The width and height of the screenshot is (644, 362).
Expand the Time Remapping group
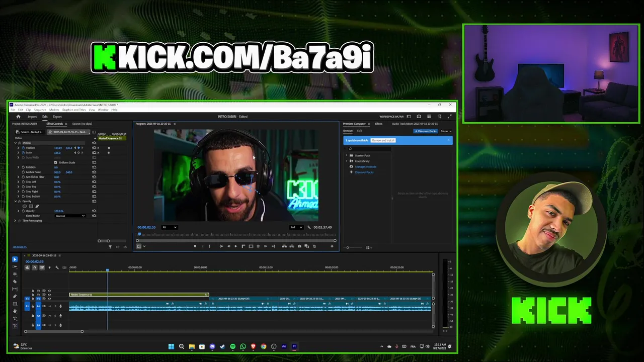pyautogui.click(x=15, y=221)
